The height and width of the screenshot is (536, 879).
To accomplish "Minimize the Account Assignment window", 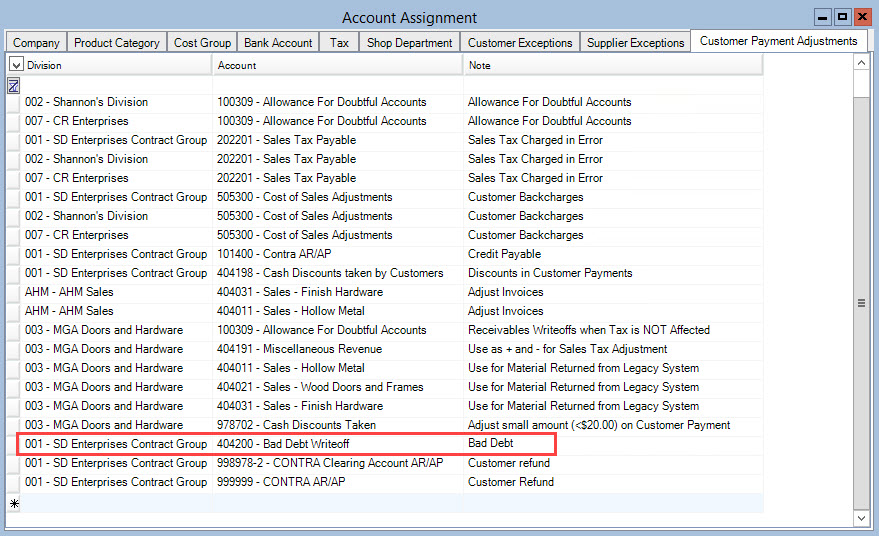I will (x=822, y=17).
